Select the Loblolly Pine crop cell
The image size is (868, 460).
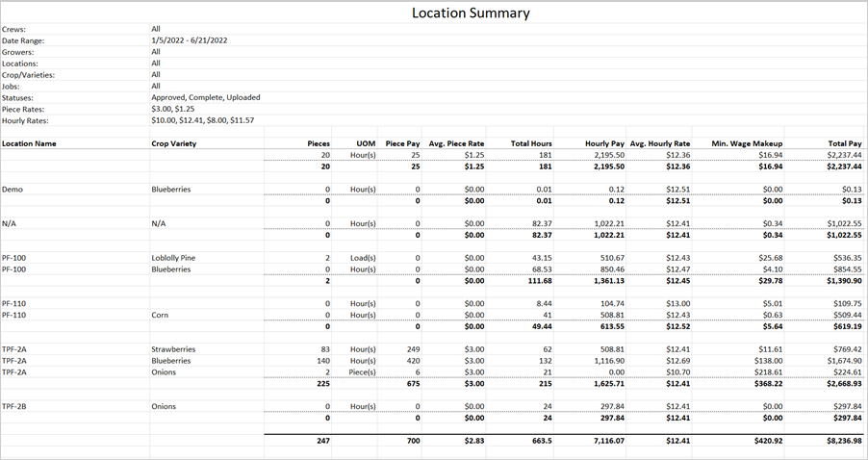click(173, 258)
